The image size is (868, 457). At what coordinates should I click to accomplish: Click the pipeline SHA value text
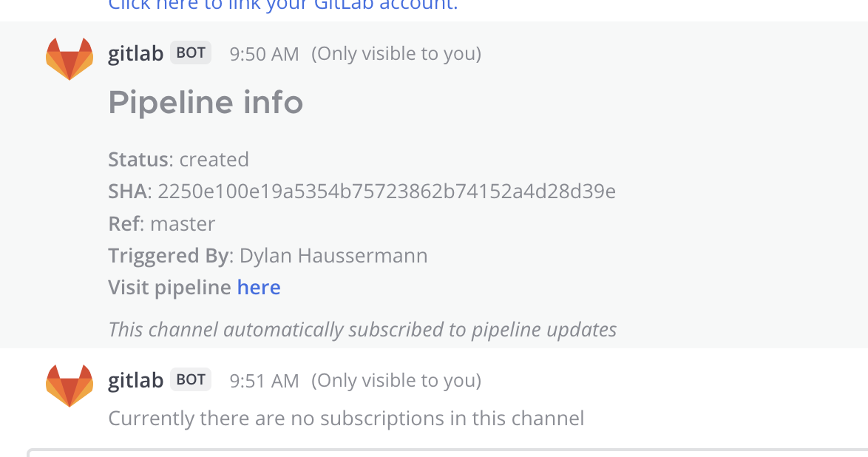tap(384, 191)
